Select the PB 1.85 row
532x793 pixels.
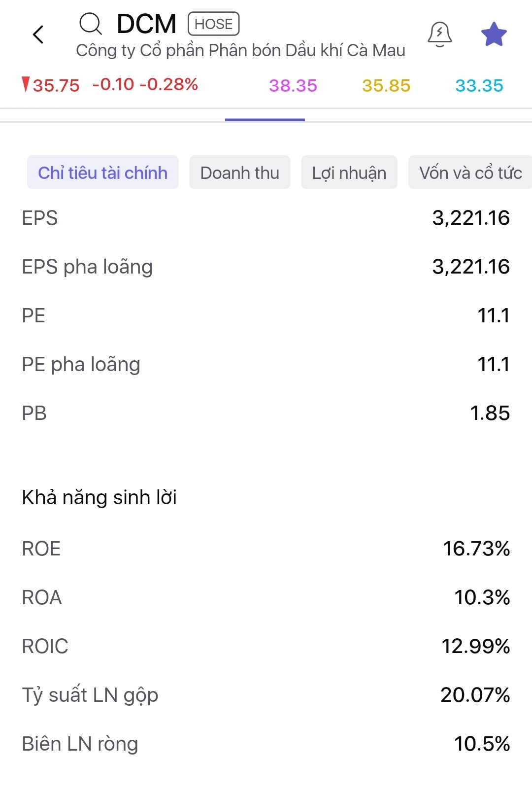pos(266,413)
